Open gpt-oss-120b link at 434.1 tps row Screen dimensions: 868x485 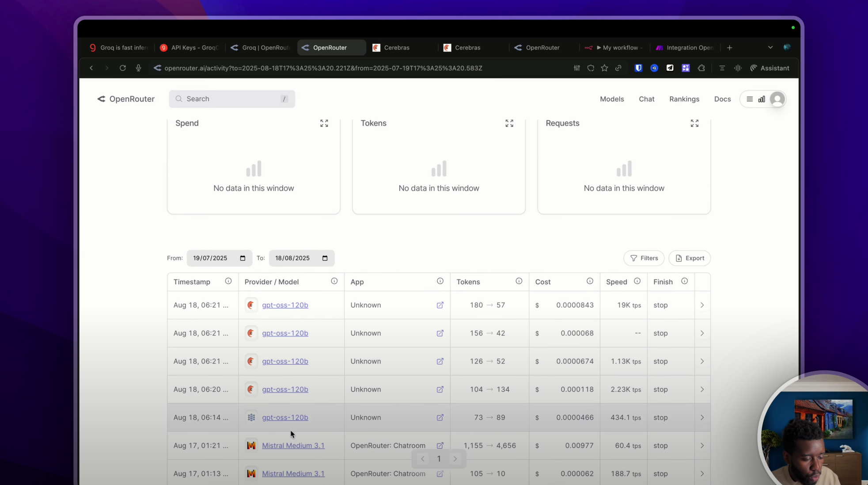coord(285,417)
